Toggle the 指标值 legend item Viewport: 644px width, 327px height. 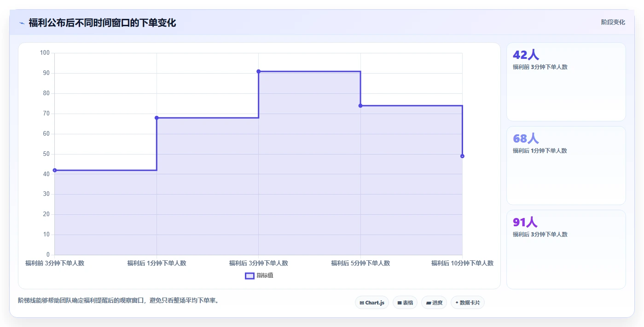click(x=259, y=275)
